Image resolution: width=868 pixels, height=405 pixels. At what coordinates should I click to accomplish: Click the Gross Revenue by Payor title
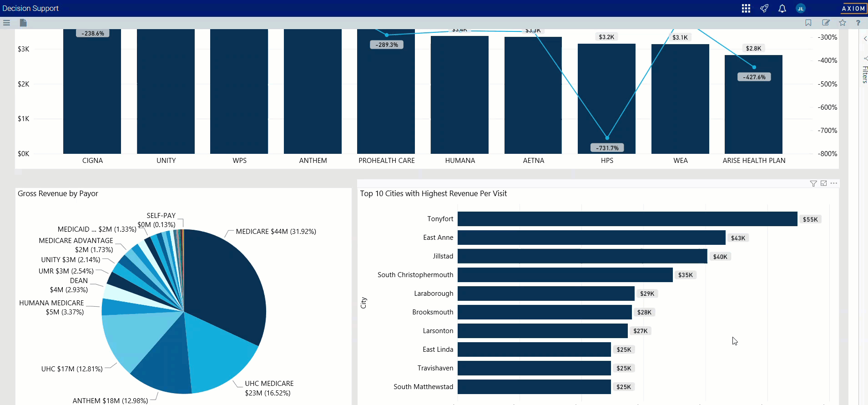pyautogui.click(x=58, y=193)
